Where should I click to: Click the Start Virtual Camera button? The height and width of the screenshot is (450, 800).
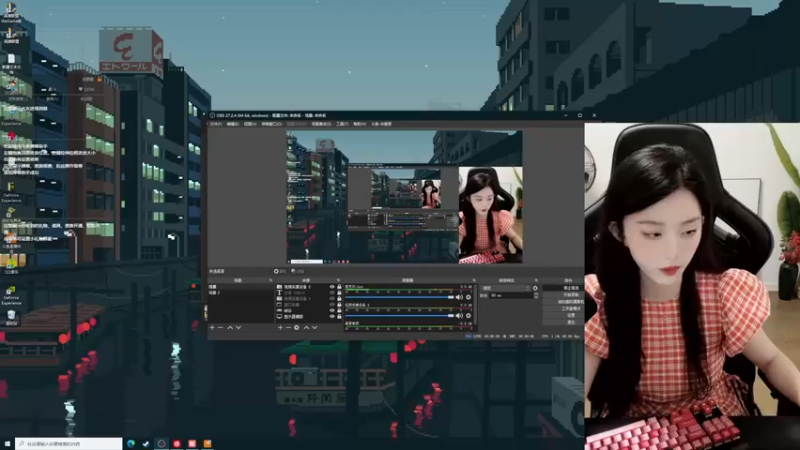point(564,302)
